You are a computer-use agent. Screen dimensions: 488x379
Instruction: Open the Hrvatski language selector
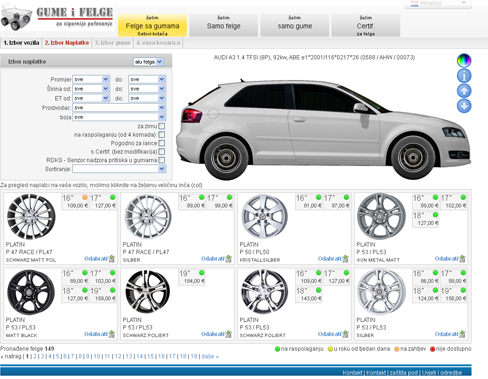pos(438,3)
